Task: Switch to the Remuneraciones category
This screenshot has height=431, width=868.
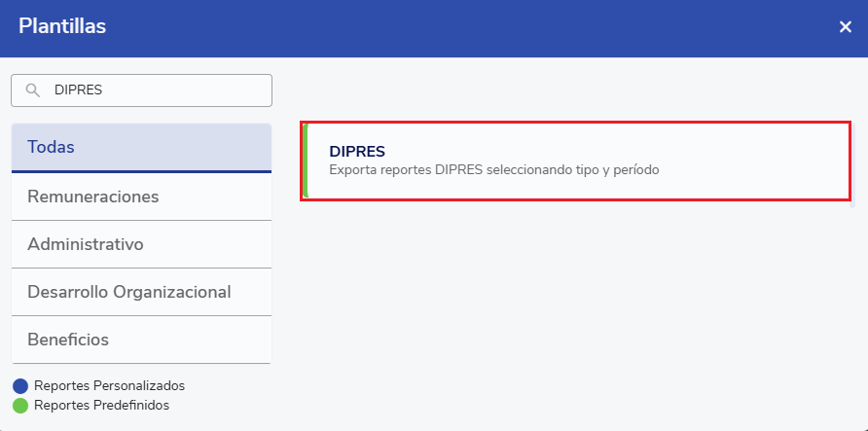Action: point(141,197)
